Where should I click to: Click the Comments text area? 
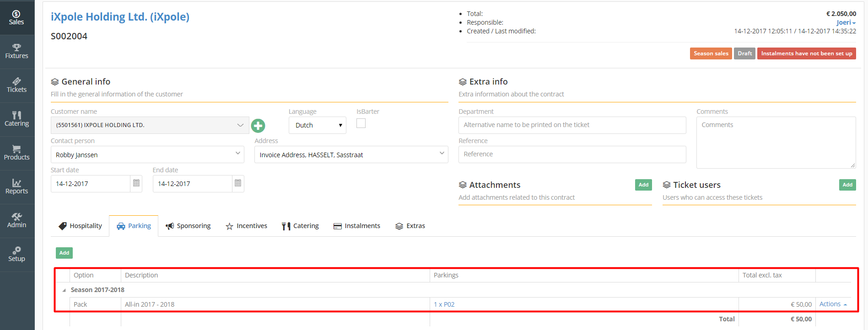click(776, 143)
